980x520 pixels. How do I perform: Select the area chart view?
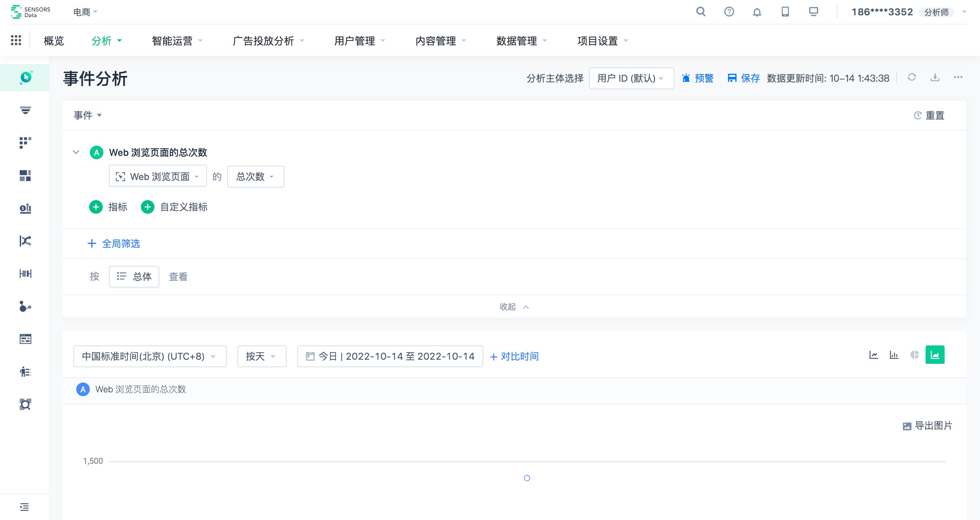(935, 355)
